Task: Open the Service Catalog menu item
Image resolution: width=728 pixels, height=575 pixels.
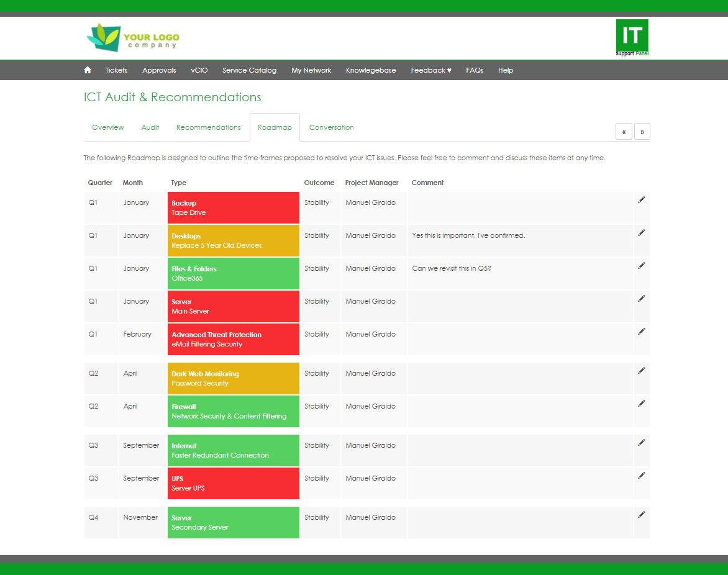Action: (x=249, y=70)
